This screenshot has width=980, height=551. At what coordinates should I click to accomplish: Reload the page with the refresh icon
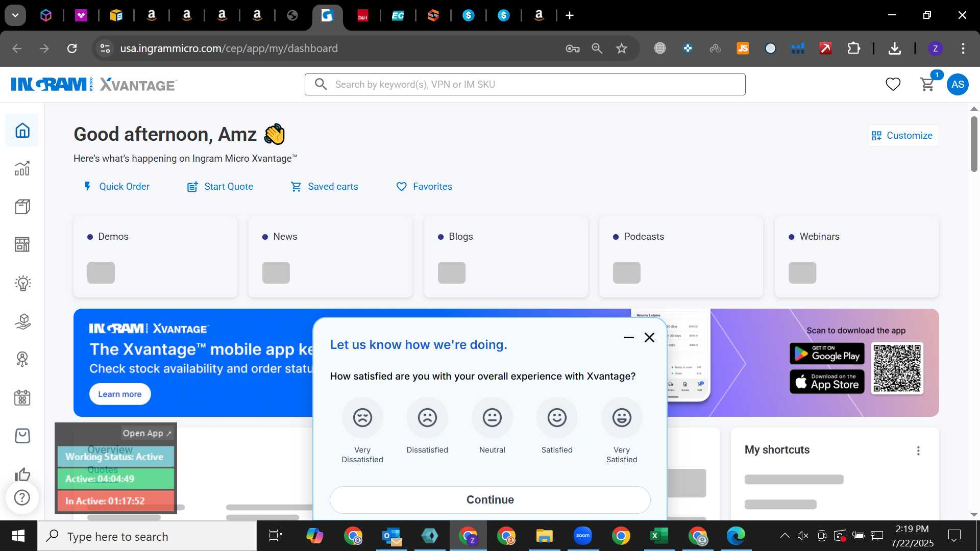72,48
